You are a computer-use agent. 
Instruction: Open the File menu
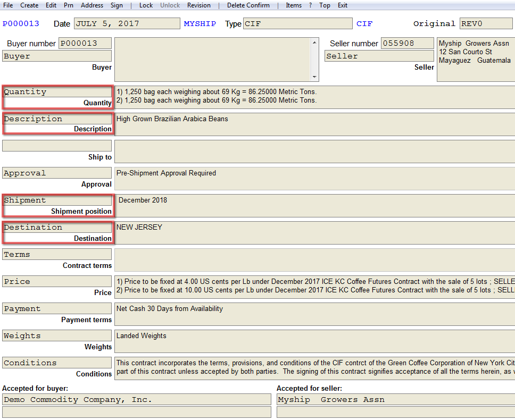8,5
